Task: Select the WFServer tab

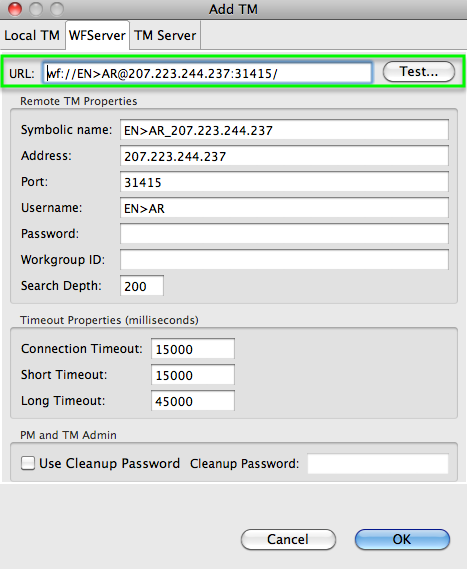Action: click(x=97, y=36)
